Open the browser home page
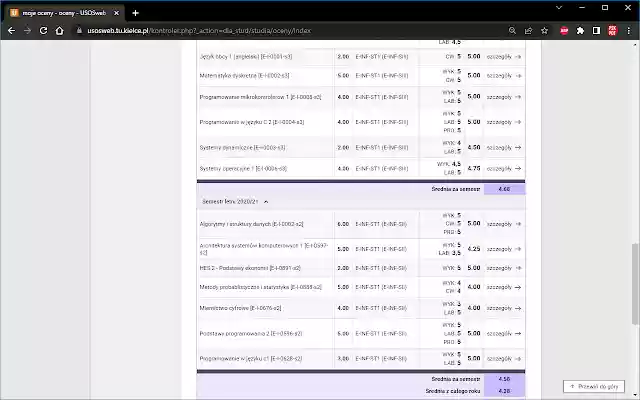Image resolution: width=640 pixels, height=400 pixels. (x=60, y=31)
